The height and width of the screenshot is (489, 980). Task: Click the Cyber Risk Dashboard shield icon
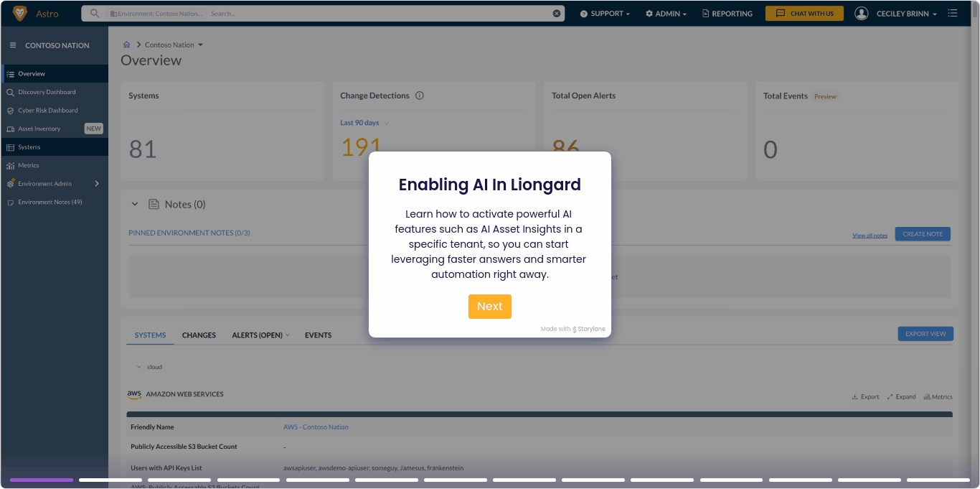click(10, 111)
